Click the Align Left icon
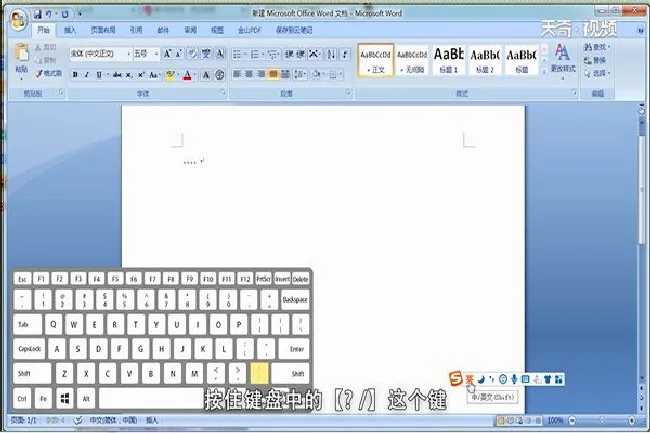Viewport: 650px width, 433px height. click(x=237, y=74)
